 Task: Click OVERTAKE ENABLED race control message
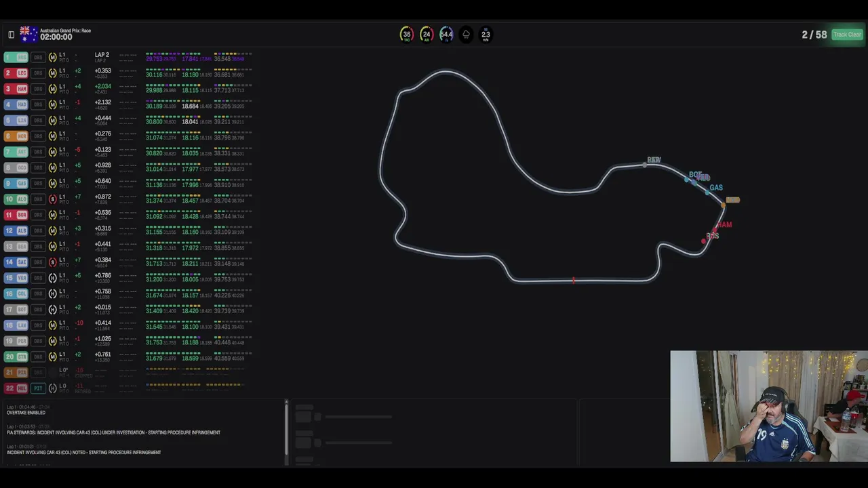[26, 413]
